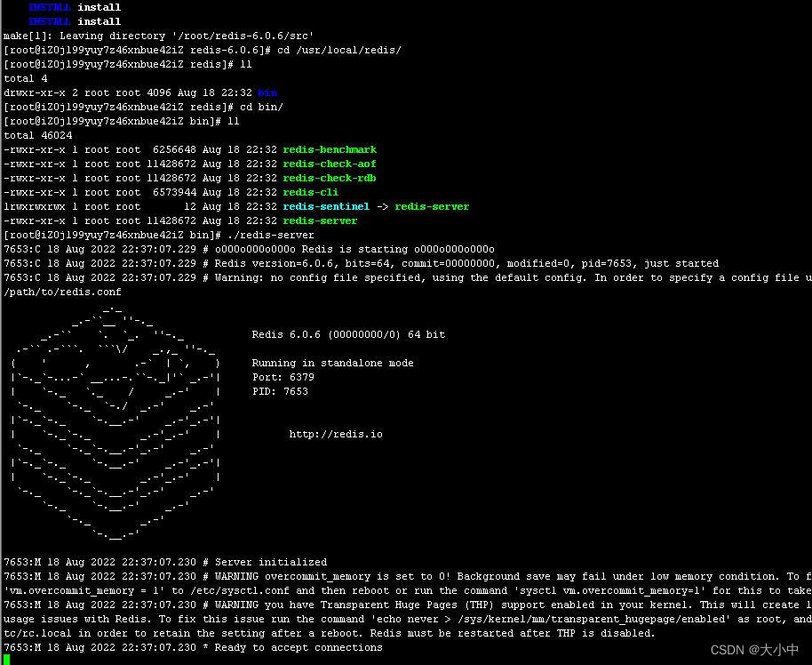Viewport: 812px width, 665px height.
Task: Click 'Redis 6.0.6 (00000000/0) 64 bit' banner
Action: coord(348,334)
